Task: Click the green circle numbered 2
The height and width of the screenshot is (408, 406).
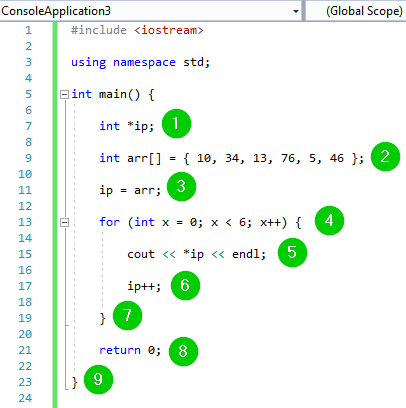Action: pos(385,156)
